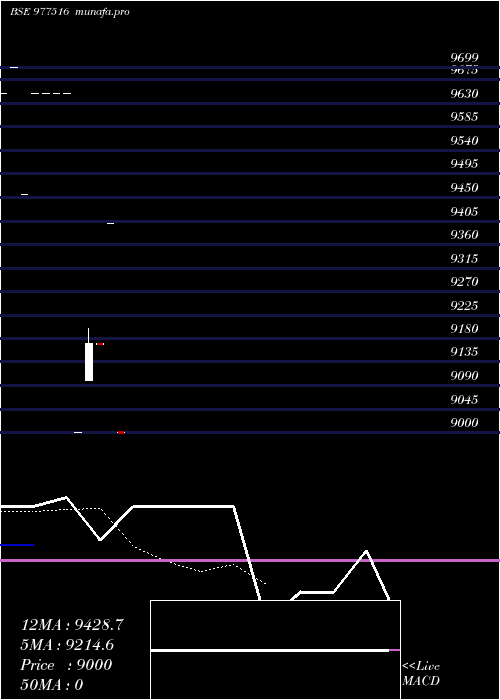The width and height of the screenshot is (500, 700).
Task: Click the Price : 9000 value
Action: tap(66, 665)
